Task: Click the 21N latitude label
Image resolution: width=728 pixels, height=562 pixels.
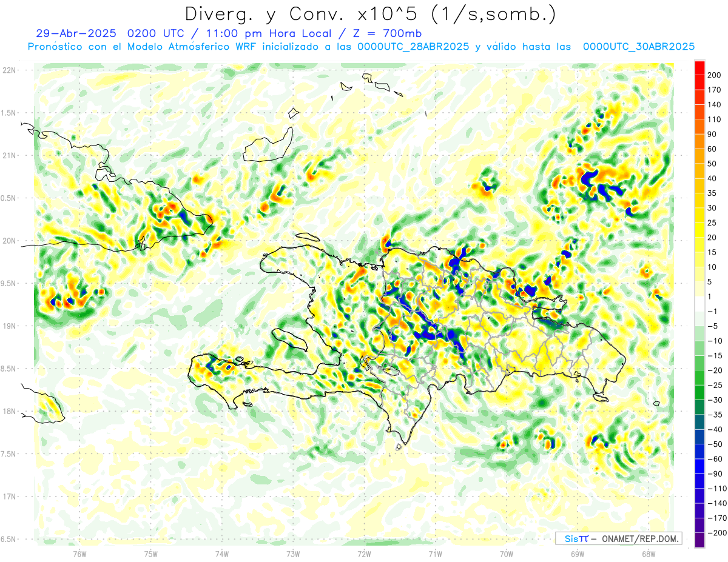Action: coord(8,155)
